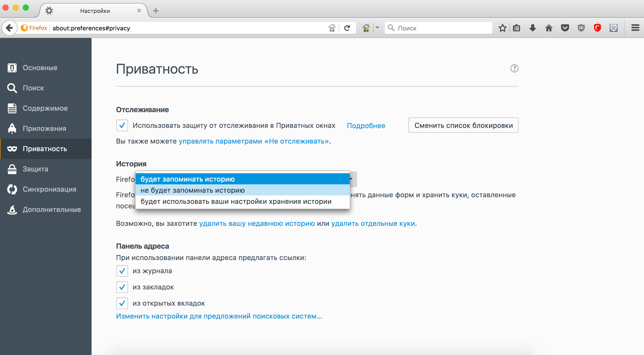Open the downloads arrow icon
Screen dimensions: 644x355
pyautogui.click(x=533, y=28)
